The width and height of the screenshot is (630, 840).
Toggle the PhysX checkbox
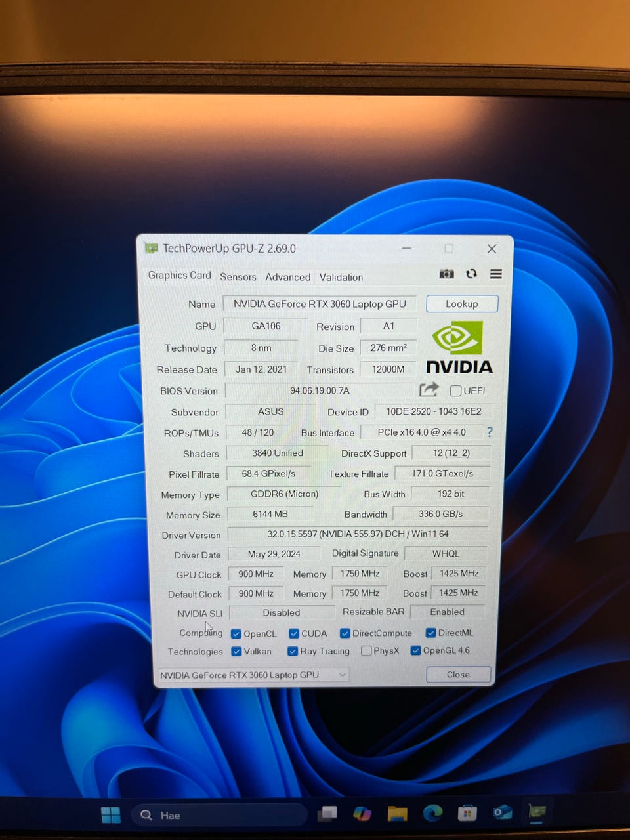366,650
